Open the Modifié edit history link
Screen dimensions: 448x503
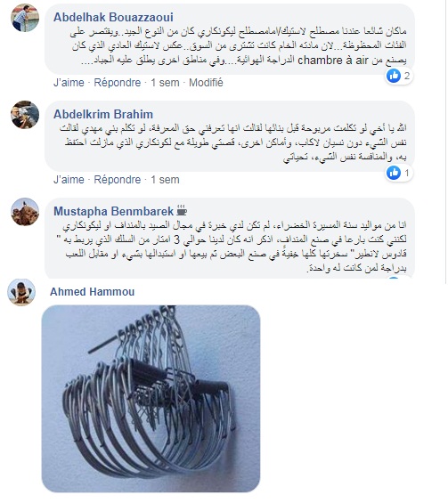tap(206, 83)
